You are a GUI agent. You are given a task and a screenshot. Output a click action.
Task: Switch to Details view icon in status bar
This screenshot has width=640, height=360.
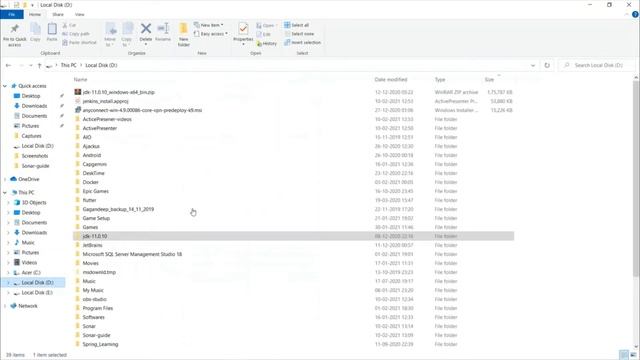[x=624, y=355]
